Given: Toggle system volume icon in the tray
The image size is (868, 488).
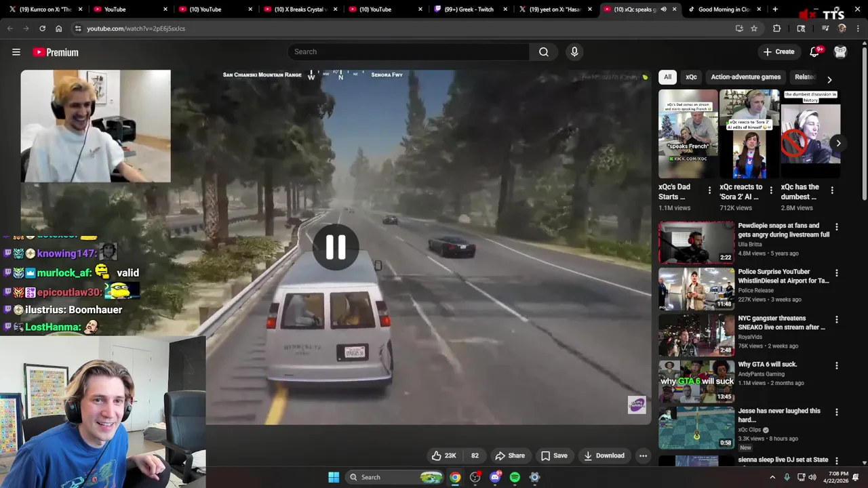Looking at the screenshot, I should pos(812,477).
